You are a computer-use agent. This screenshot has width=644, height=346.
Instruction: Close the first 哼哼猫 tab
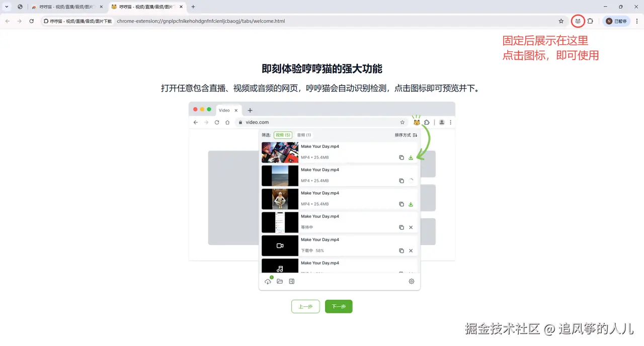pos(101,7)
